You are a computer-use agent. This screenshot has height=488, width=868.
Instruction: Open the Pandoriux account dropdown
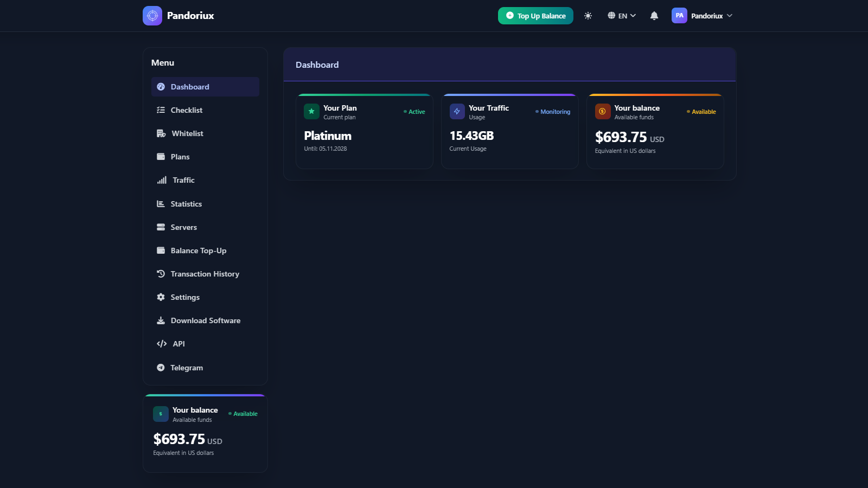tap(703, 16)
